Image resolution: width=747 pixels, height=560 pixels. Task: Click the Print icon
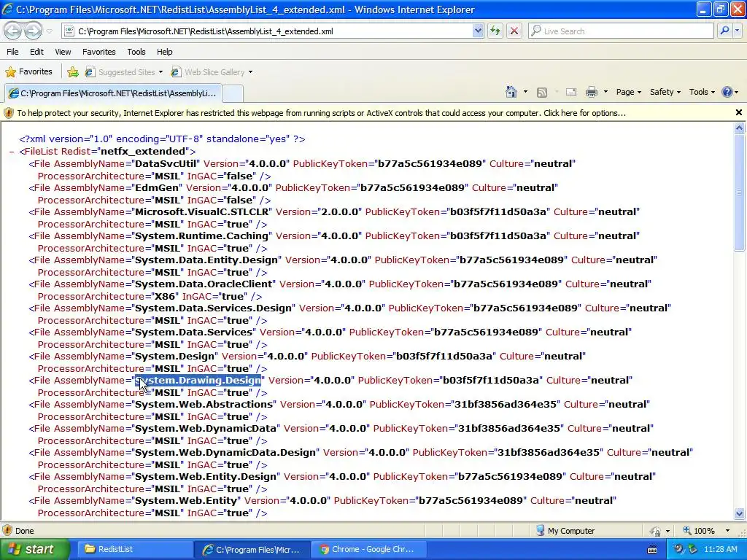[x=591, y=92]
